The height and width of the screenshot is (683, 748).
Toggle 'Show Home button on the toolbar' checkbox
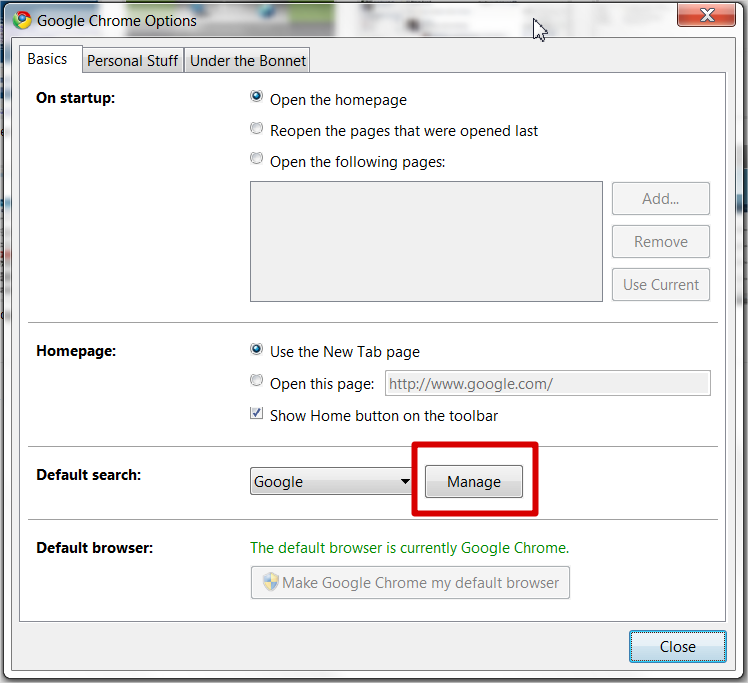[x=257, y=413]
